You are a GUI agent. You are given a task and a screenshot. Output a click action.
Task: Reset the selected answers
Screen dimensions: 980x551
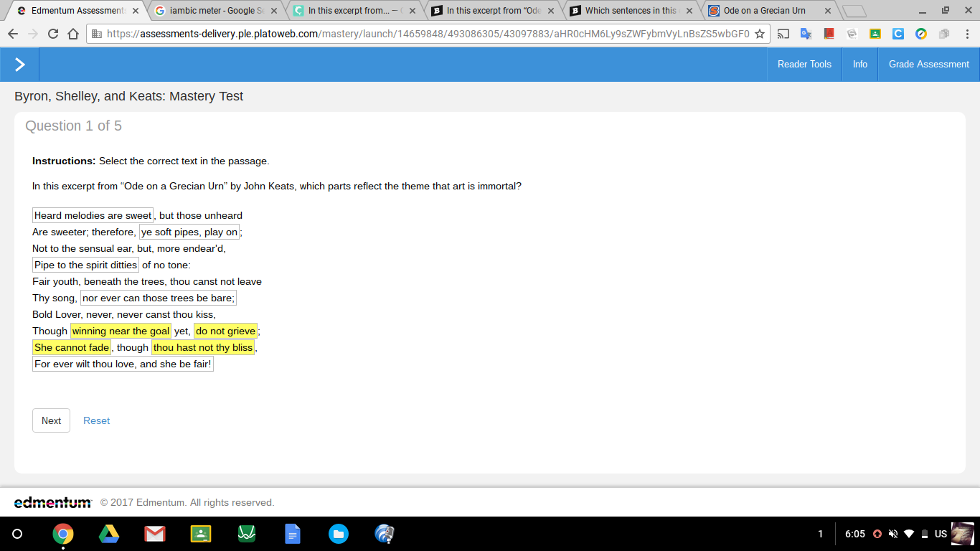coord(96,420)
